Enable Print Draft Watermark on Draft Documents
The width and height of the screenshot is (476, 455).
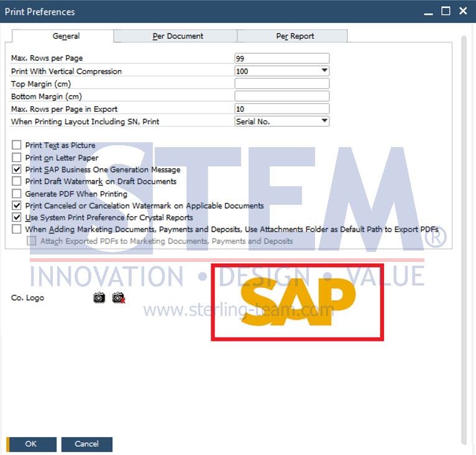click(x=17, y=181)
